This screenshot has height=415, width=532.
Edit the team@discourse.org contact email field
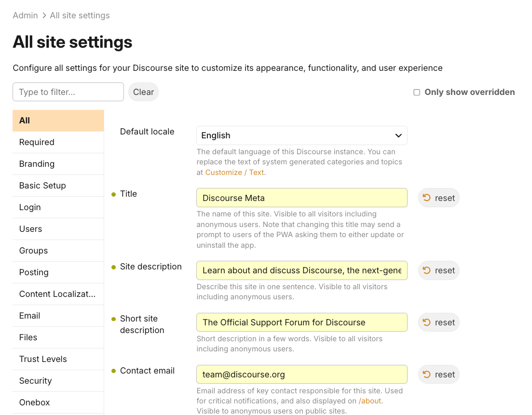[301, 375]
